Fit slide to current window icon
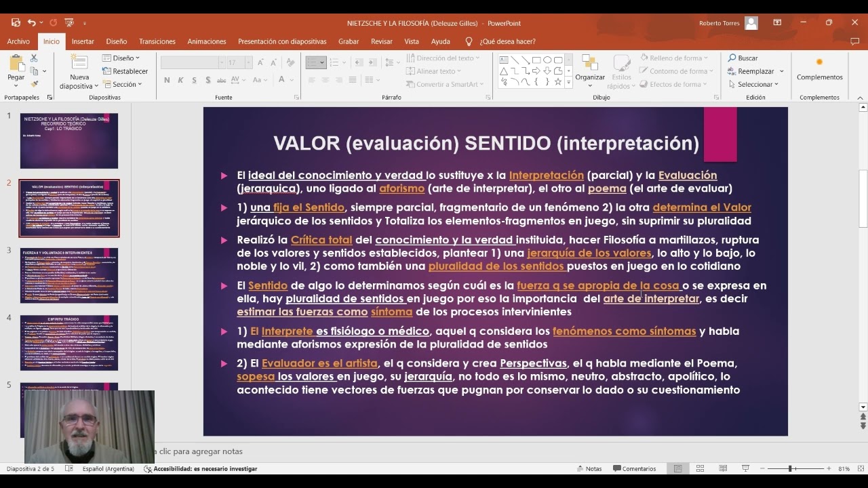The image size is (868, 488). click(859, 468)
